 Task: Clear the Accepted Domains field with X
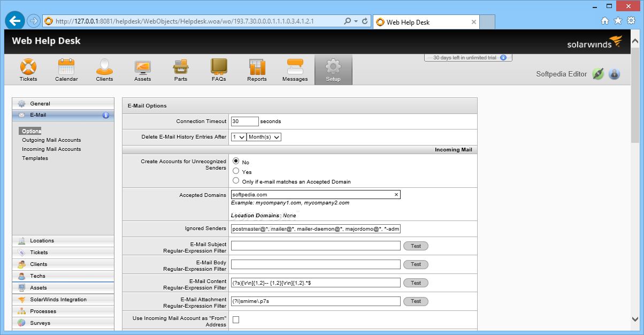396,195
